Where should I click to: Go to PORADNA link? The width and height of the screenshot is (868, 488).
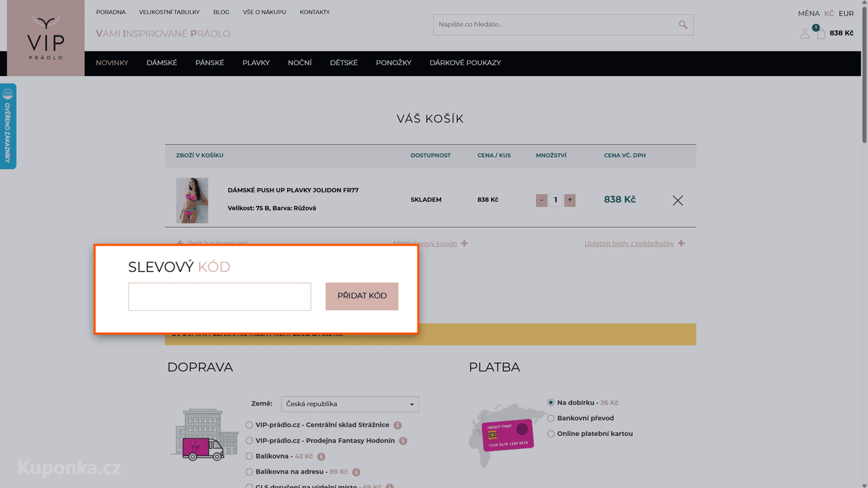pos(111,12)
